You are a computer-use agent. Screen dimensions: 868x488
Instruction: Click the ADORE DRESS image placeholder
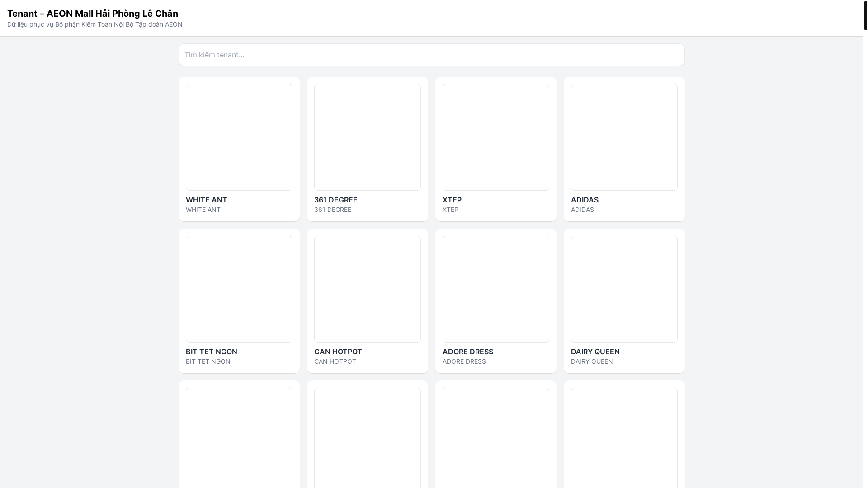(x=495, y=289)
